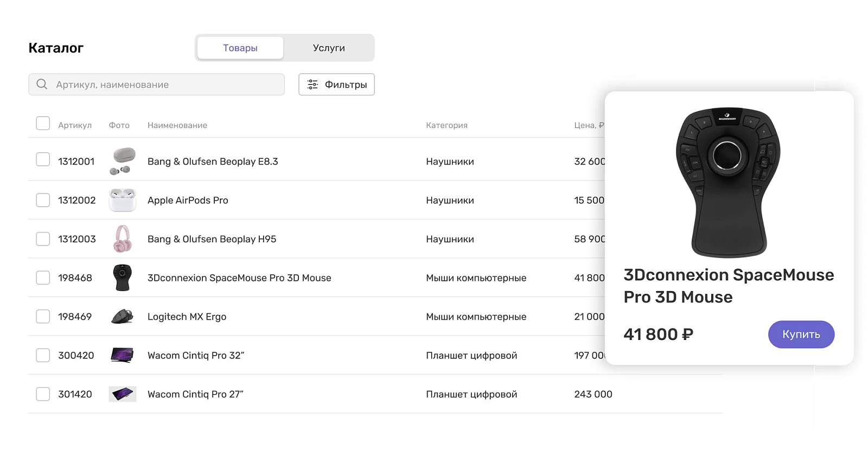
Task: Open the Logitech MX Ergo photo thumbnail
Action: (x=123, y=317)
